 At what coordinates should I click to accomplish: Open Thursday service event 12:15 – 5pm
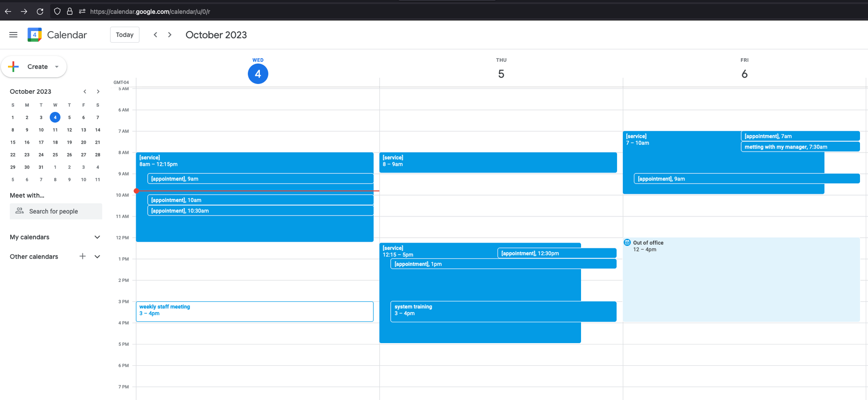pyautogui.click(x=480, y=293)
